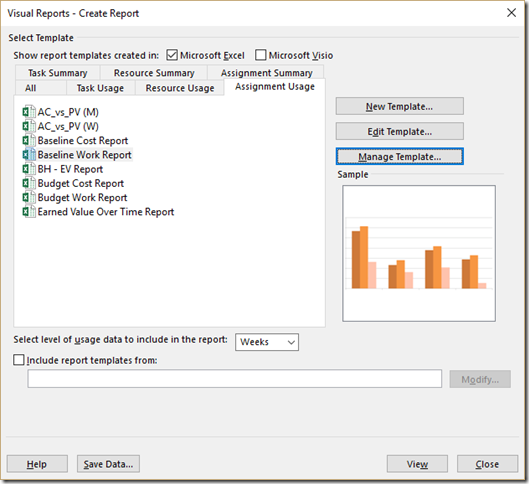This screenshot has width=529, height=484.
Task: Click the Excel icon beside Baseline Cost Report
Action: pos(29,140)
